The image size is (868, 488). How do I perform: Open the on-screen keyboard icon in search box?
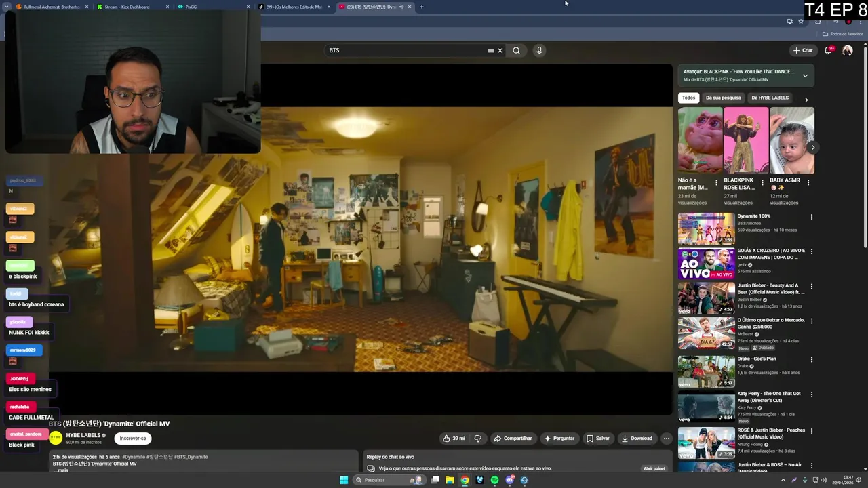[490, 50]
